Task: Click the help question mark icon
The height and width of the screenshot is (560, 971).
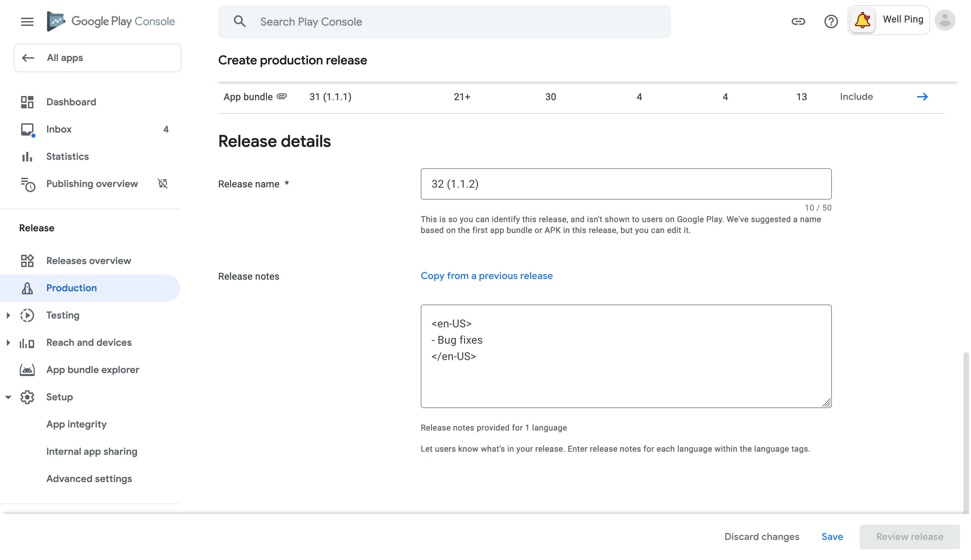Action: tap(831, 21)
